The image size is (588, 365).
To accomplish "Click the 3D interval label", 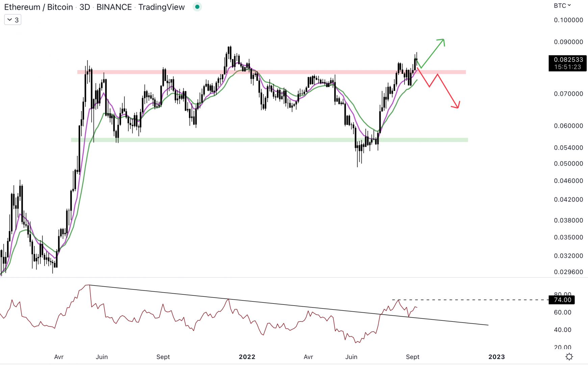I will pos(85,7).
